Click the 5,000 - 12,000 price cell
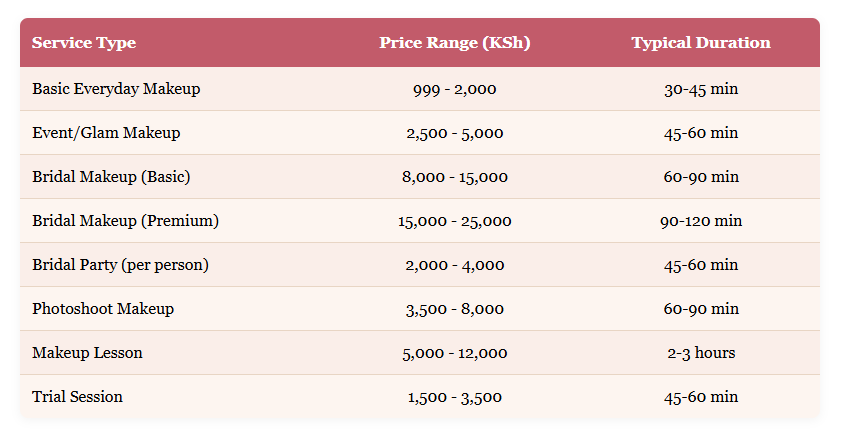The width and height of the screenshot is (860, 448). 455,353
